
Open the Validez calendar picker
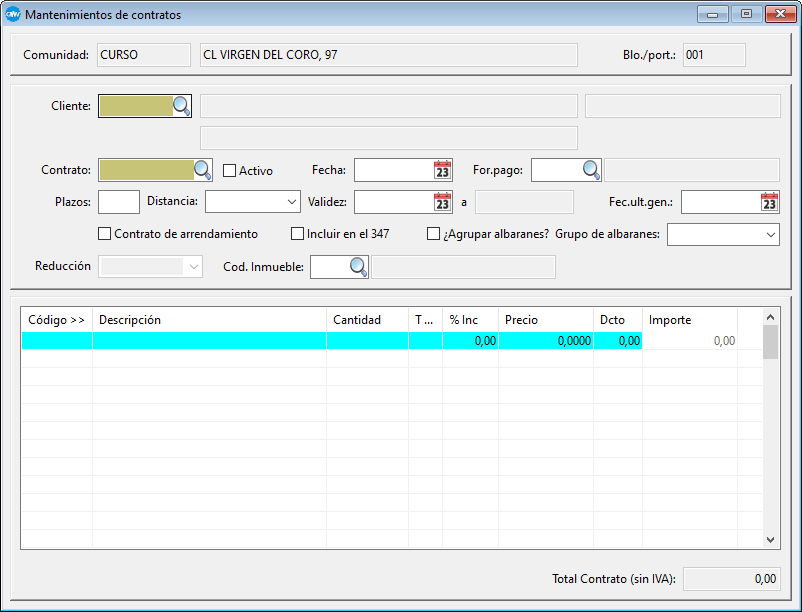pos(442,202)
